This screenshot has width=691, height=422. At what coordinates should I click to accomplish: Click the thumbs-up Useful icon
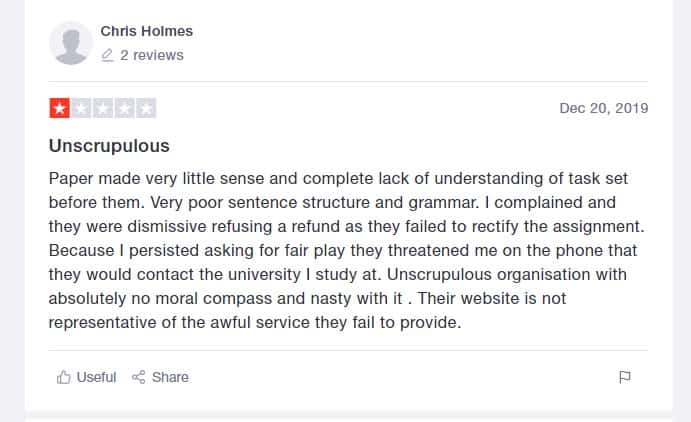pyautogui.click(x=63, y=377)
